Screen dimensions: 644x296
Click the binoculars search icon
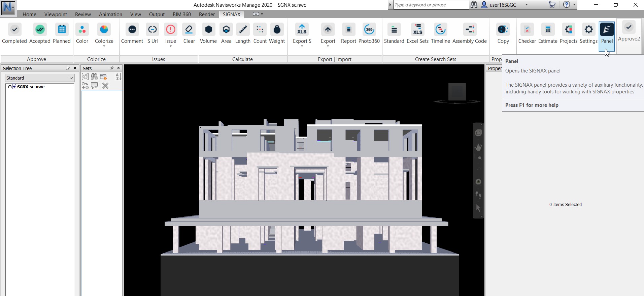click(x=474, y=5)
